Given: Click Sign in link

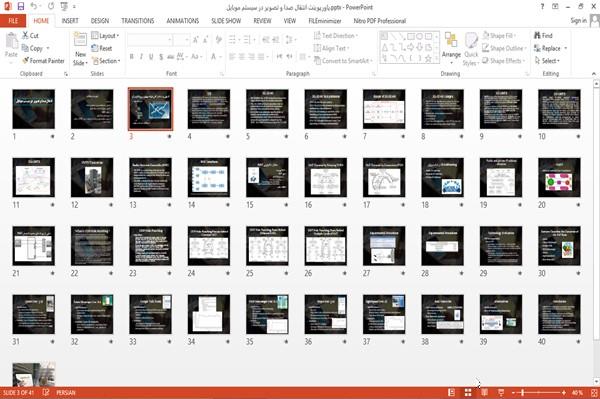Looking at the screenshot, I should click(578, 21).
